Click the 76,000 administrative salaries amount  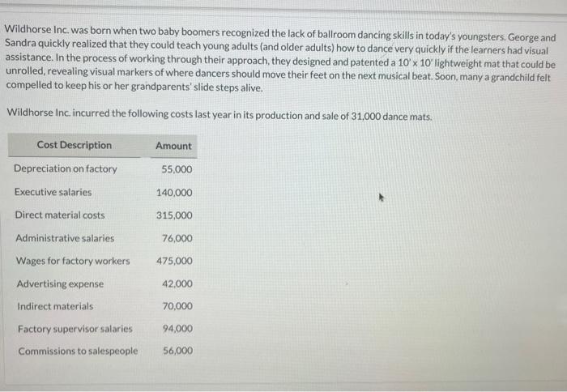pyautogui.click(x=177, y=238)
